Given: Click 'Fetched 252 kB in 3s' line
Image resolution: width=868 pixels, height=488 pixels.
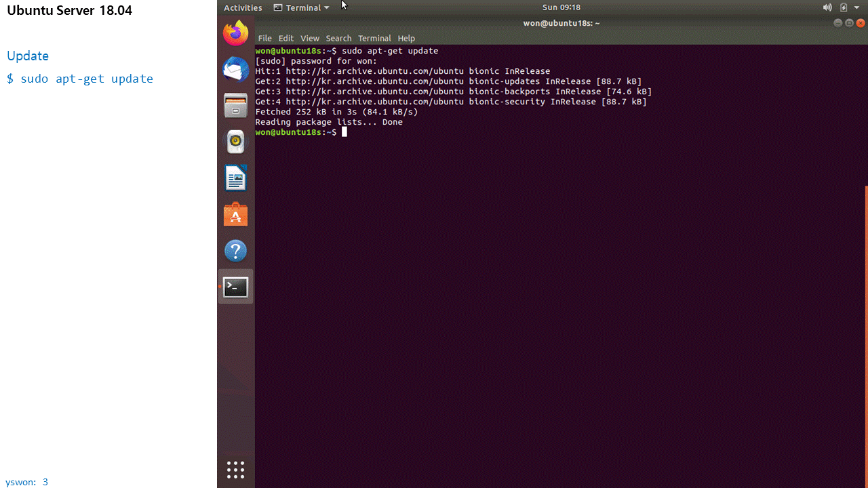Looking at the screenshot, I should (336, 112).
